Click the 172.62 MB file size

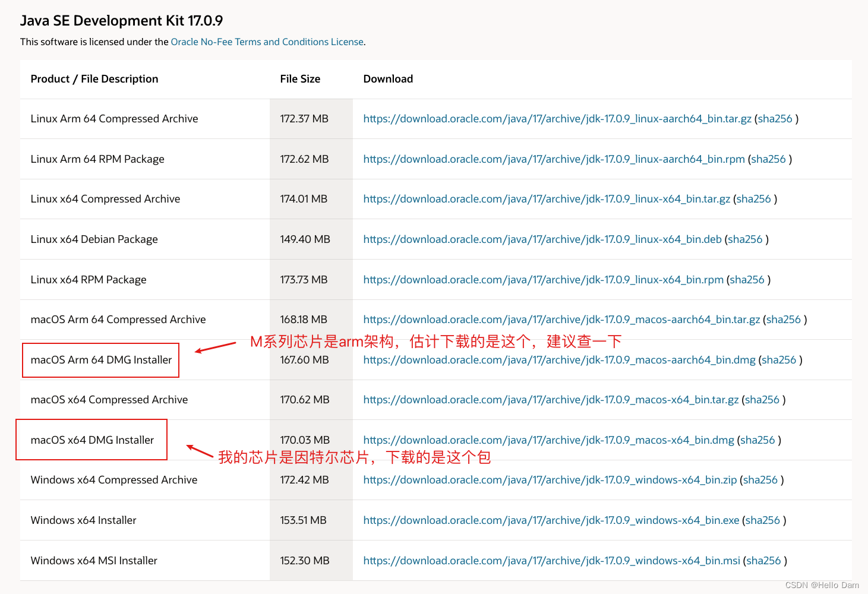pyautogui.click(x=304, y=159)
